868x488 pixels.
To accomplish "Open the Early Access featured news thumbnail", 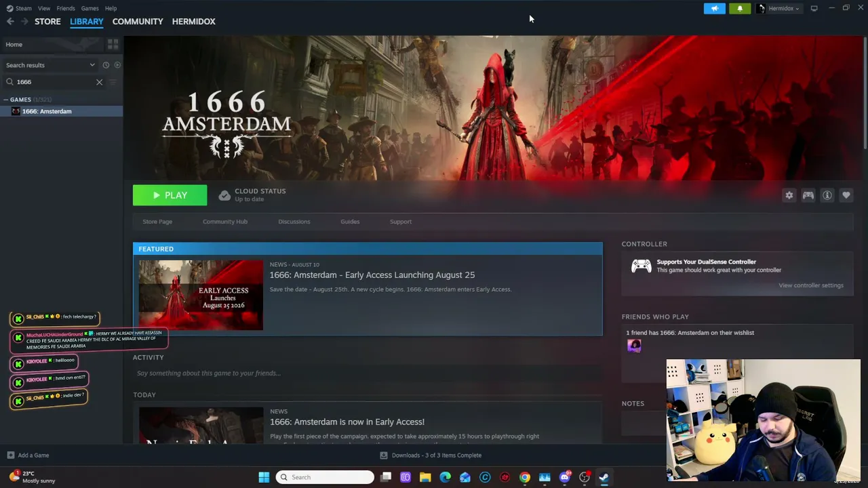I will point(201,296).
